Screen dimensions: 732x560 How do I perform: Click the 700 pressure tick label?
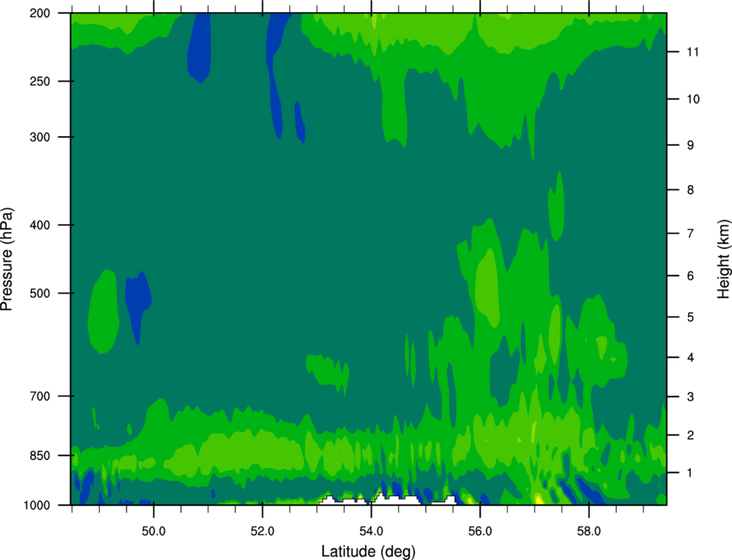[x=40, y=396]
